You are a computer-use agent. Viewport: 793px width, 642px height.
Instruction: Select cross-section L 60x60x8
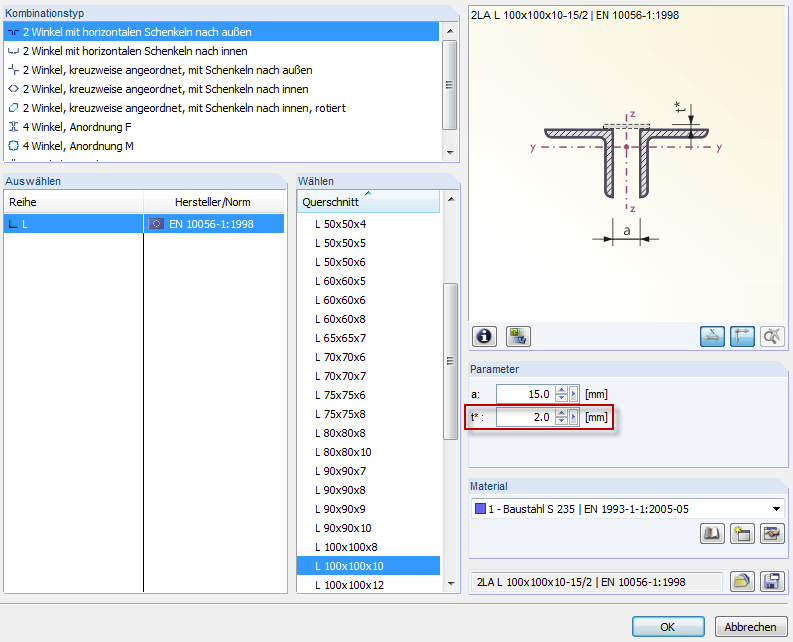[x=368, y=319]
